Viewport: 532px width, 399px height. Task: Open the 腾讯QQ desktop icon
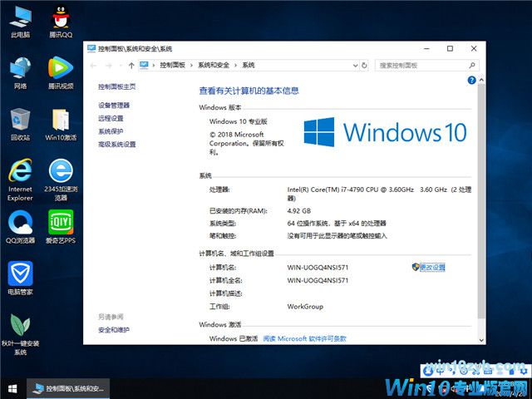coord(61,21)
